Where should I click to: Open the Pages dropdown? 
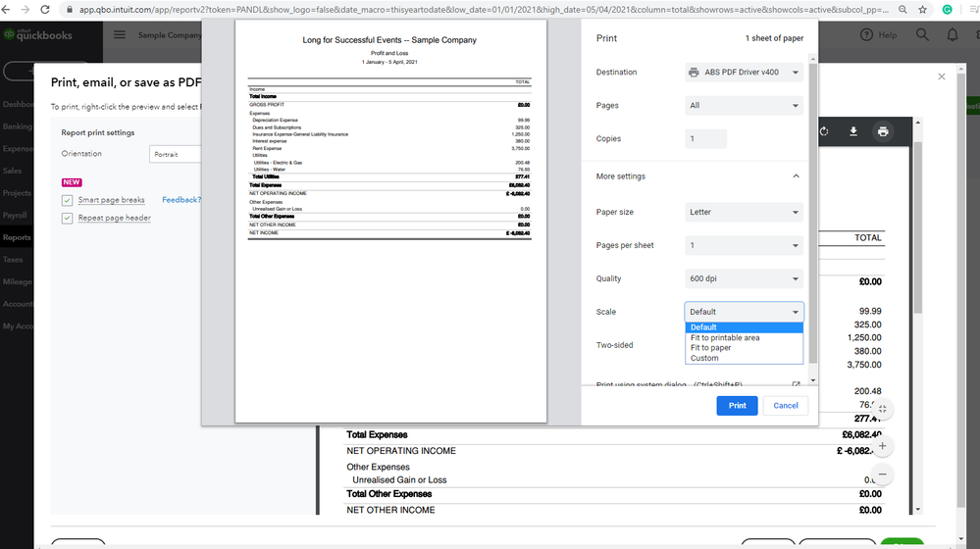[744, 106]
